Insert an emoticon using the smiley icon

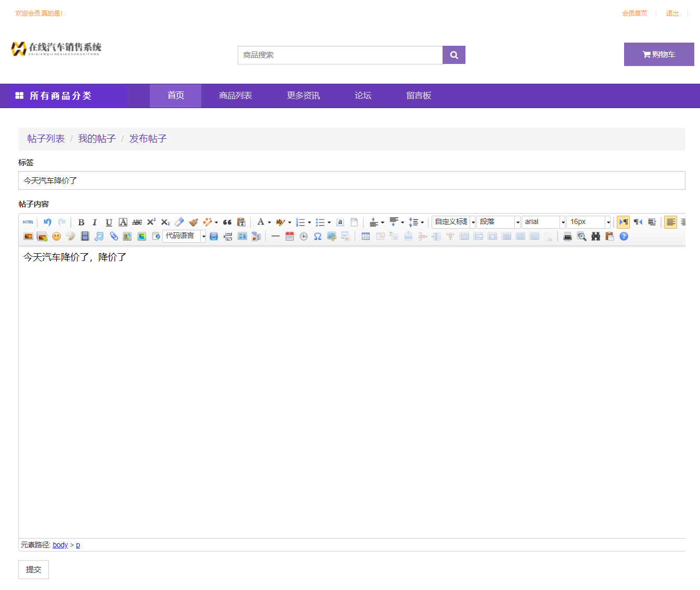click(x=57, y=237)
